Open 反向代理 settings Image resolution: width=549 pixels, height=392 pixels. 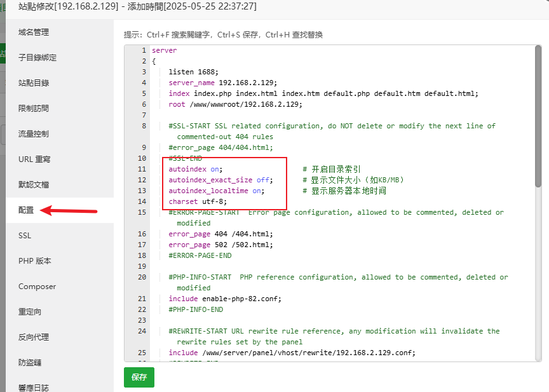tap(34, 337)
